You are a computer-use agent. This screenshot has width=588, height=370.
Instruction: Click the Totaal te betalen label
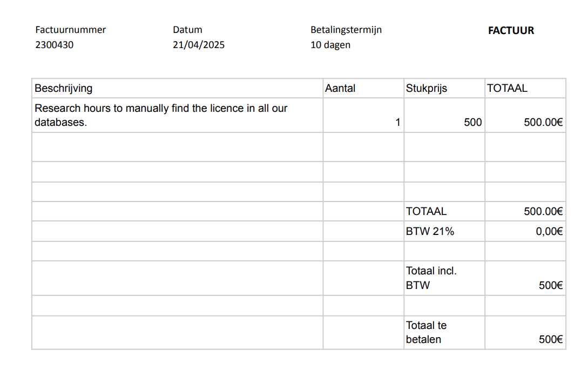[426, 333]
